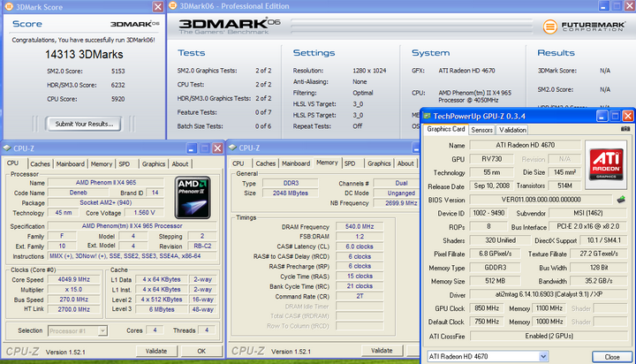Click the BIOS Version field in GPU-Z

coord(541,200)
